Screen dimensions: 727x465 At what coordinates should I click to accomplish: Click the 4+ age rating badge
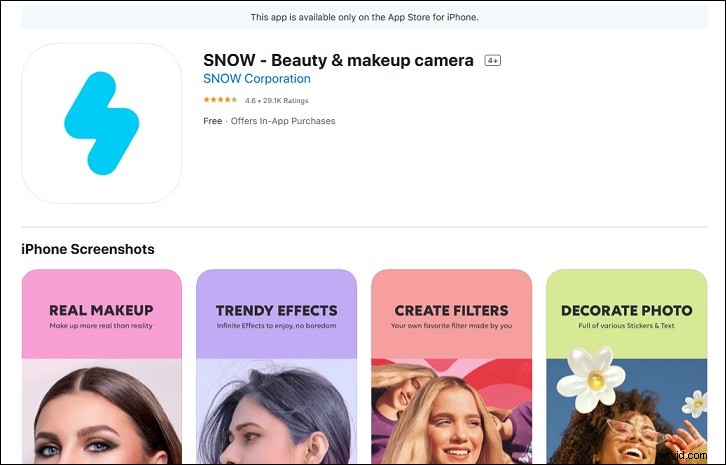pyautogui.click(x=492, y=60)
